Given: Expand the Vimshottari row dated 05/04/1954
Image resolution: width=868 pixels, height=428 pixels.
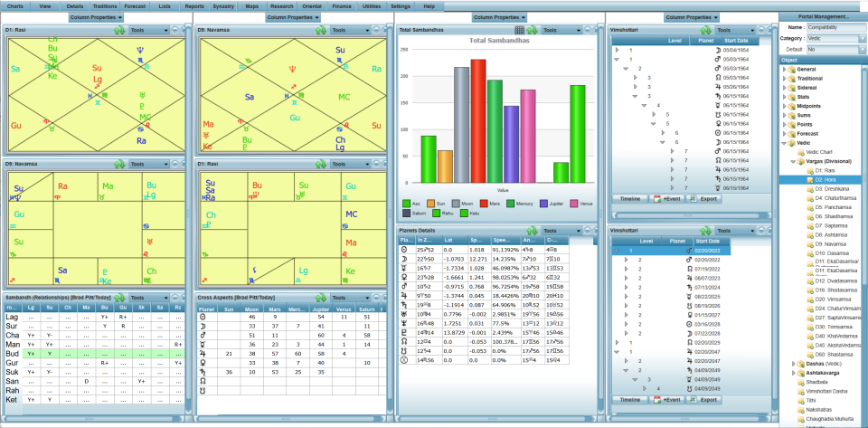Looking at the screenshot, I should coord(617,50).
